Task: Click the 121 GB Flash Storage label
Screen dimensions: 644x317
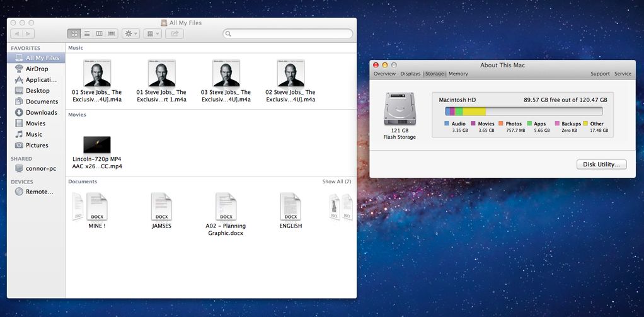Action: tap(400, 134)
